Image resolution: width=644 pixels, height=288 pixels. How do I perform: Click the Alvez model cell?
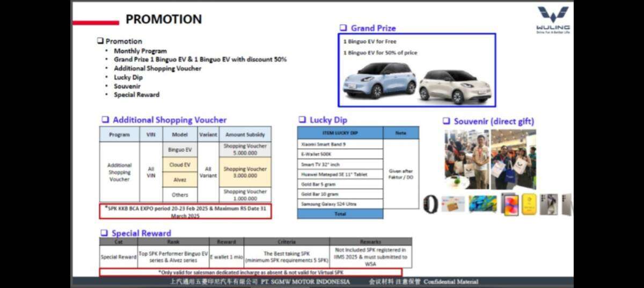180,179
